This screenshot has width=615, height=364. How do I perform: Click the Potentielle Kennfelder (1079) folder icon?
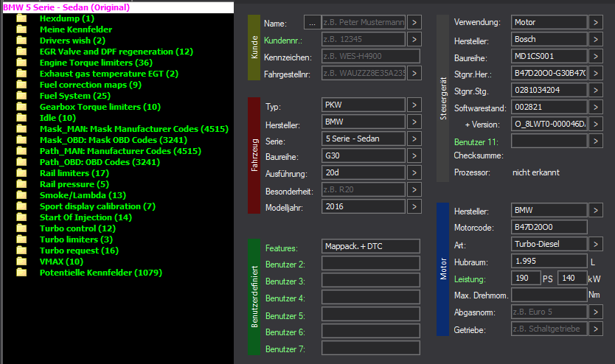[x=21, y=273]
